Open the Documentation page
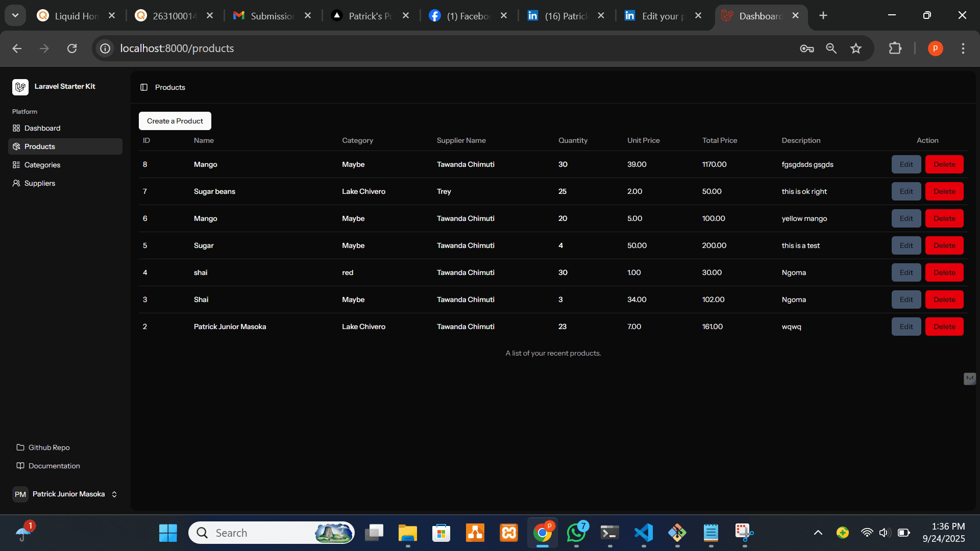The image size is (980, 551). [x=54, y=466]
